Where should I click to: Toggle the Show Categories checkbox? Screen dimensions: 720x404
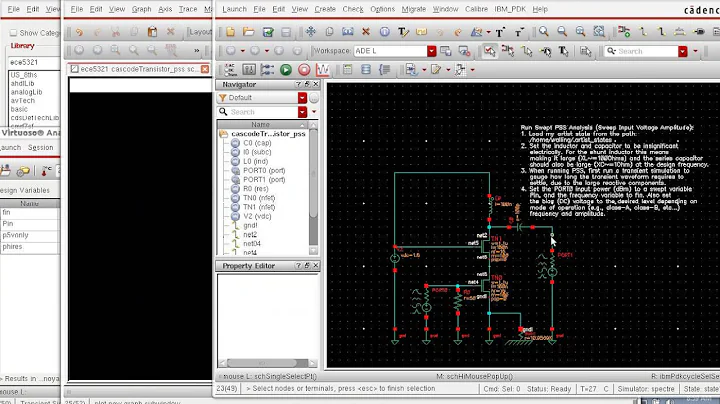[13, 33]
